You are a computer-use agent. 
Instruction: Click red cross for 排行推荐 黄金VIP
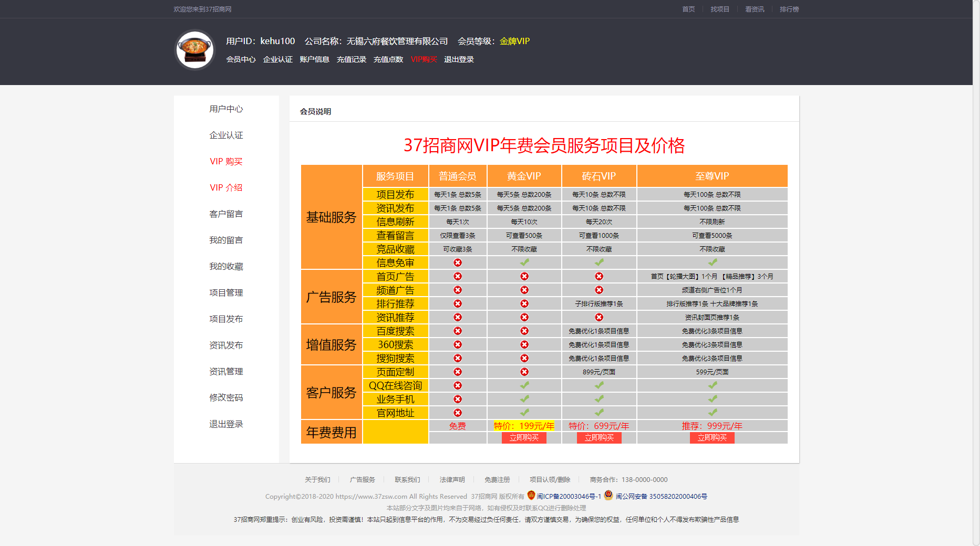524,303
